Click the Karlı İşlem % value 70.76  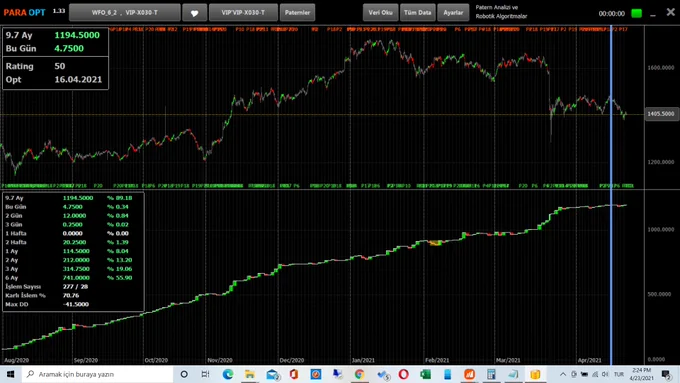click(x=71, y=295)
